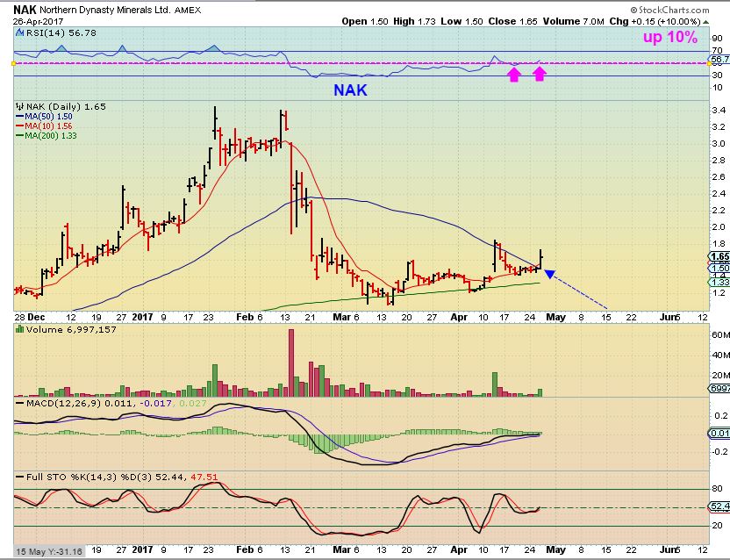Image resolution: width=730 pixels, height=560 pixels.
Task: Click the tallest volume bar near Feb 13
Action: click(291, 363)
